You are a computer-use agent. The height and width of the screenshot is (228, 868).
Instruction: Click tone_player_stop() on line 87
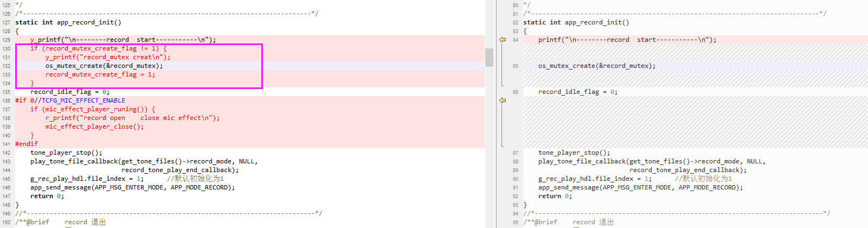click(x=574, y=153)
